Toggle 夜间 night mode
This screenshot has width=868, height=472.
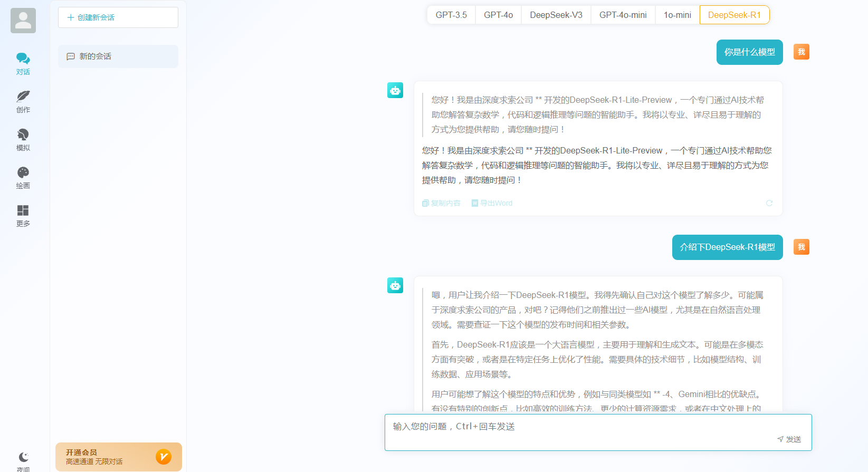tap(23, 461)
